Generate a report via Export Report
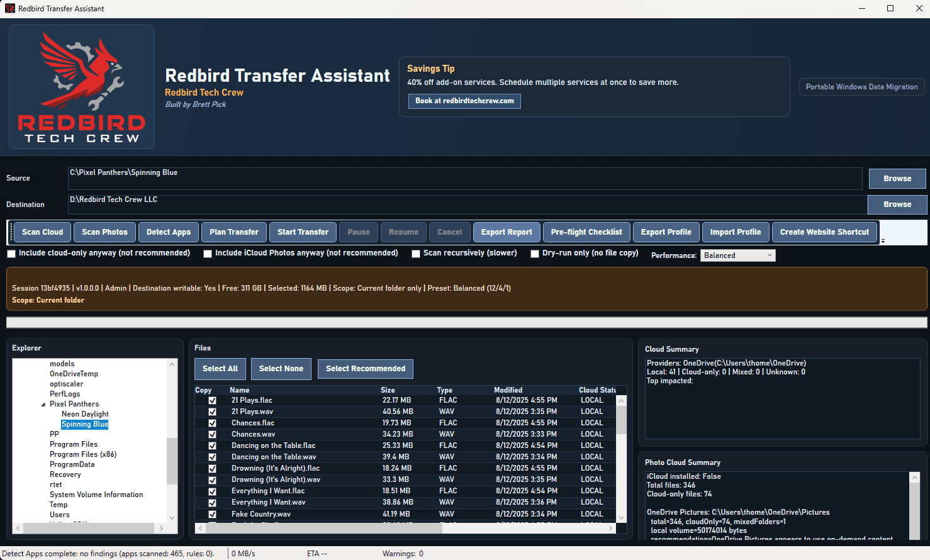930x560 pixels. [506, 232]
